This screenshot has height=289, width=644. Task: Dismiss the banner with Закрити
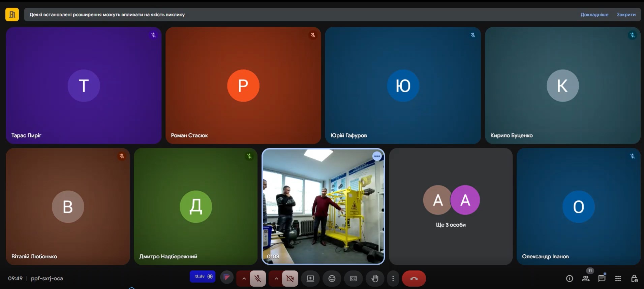tap(626, 14)
